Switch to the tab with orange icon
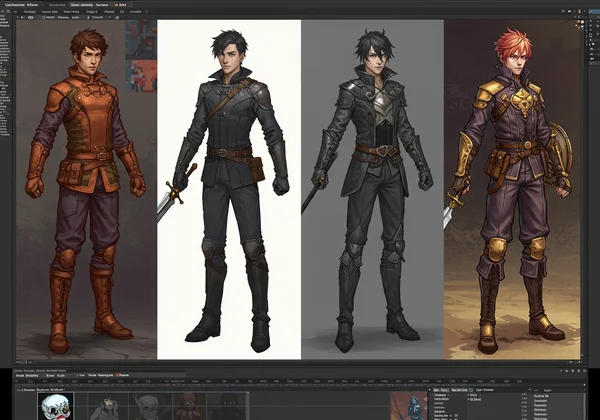Image resolution: width=600 pixels, height=420 pixels. [121, 5]
